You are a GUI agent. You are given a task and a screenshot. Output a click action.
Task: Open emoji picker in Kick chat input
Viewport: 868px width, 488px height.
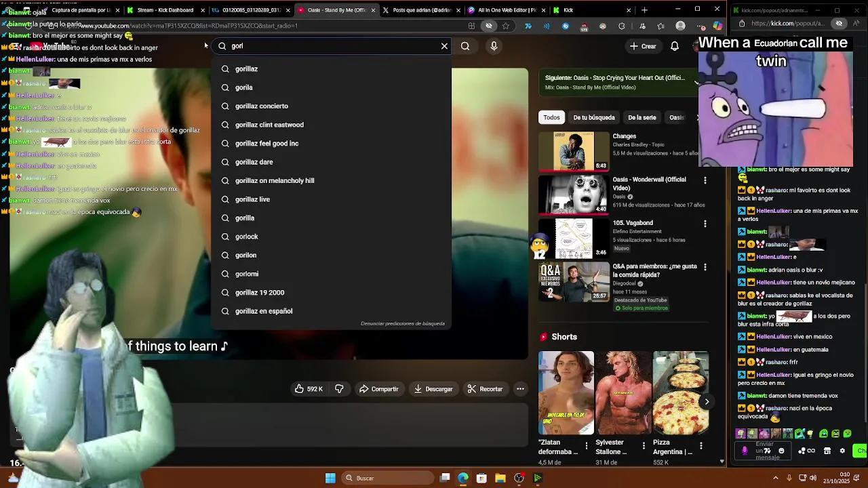pyautogui.click(x=781, y=451)
